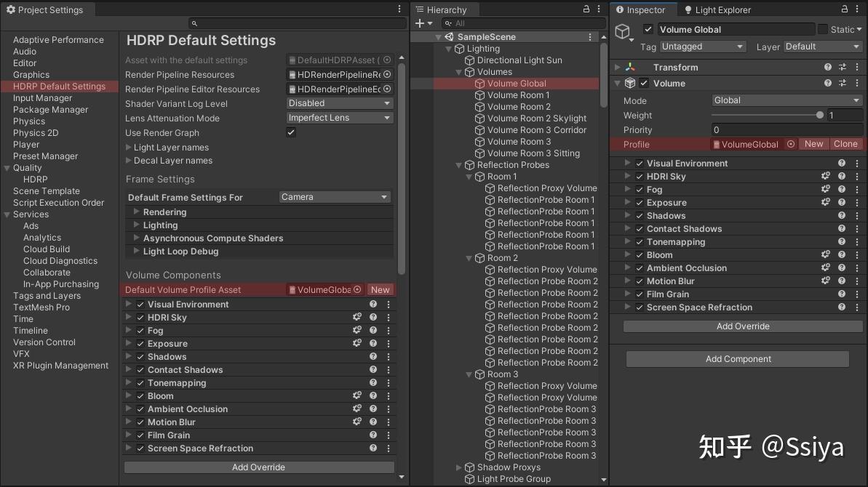868x487 pixels.
Task: Open Fog more-options menu in Project Settings
Action: pyautogui.click(x=389, y=331)
